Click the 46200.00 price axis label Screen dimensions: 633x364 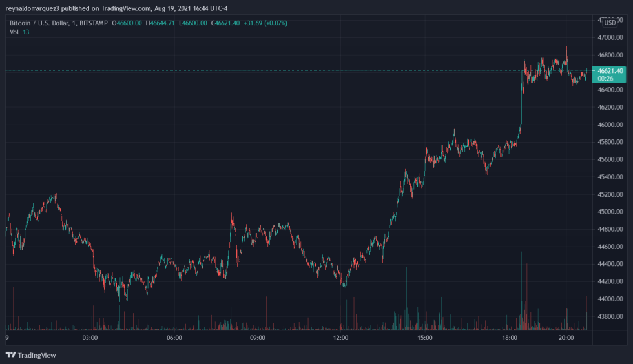[x=610, y=107]
